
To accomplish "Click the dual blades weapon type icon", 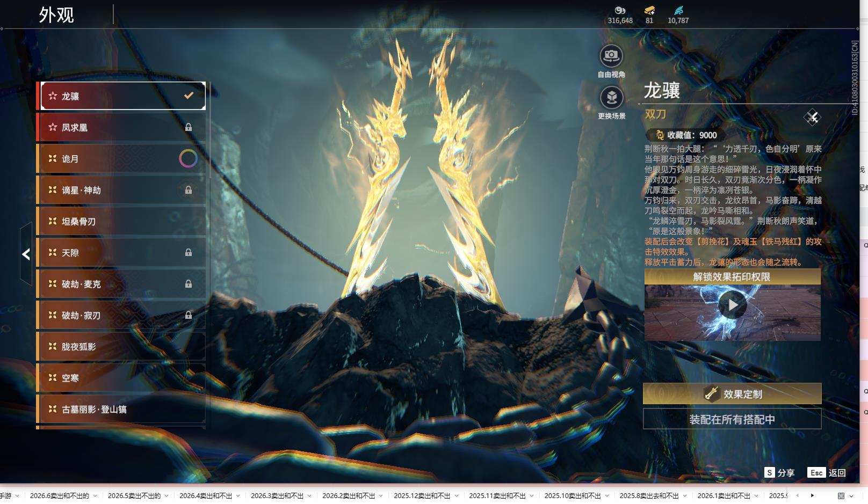I will coord(812,117).
